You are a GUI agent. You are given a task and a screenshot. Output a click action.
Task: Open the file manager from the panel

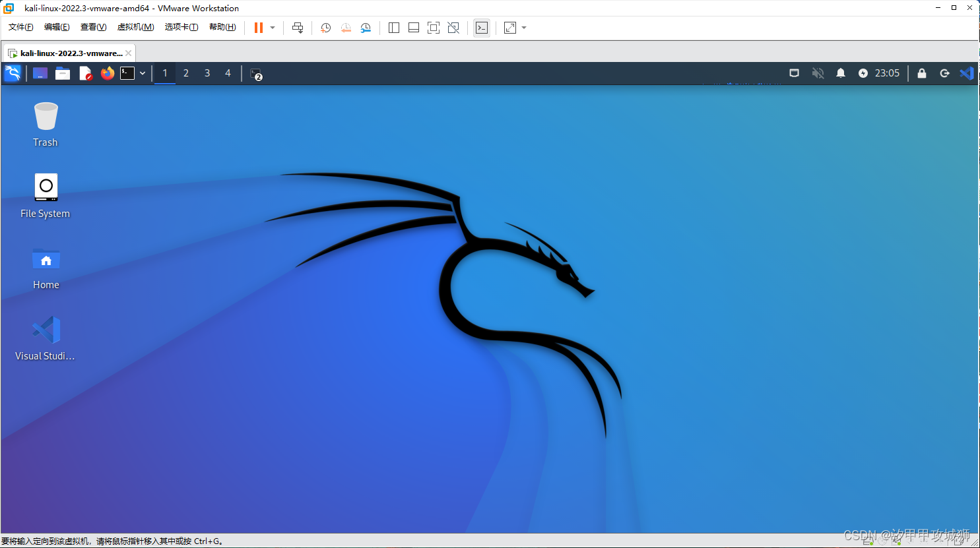click(x=63, y=73)
